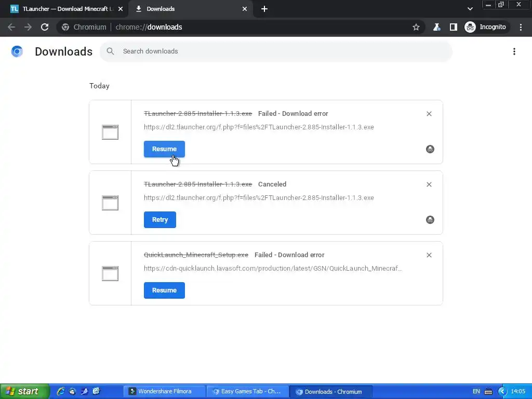Click the 'Today' date heading

tap(99, 86)
